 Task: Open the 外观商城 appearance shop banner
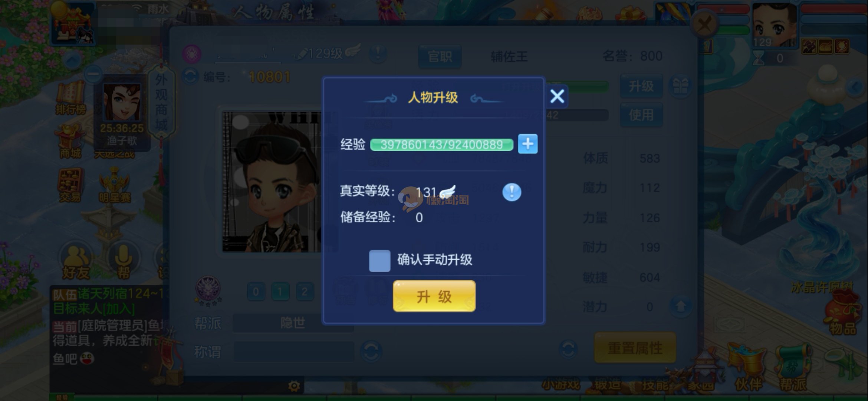point(161,102)
